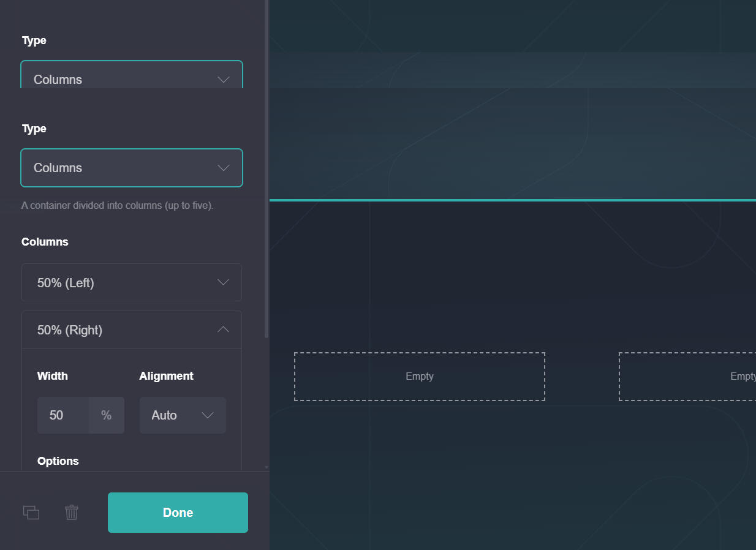Click the scroll-down arrow at panel bottom
This screenshot has height=550, width=756.
[x=266, y=467]
